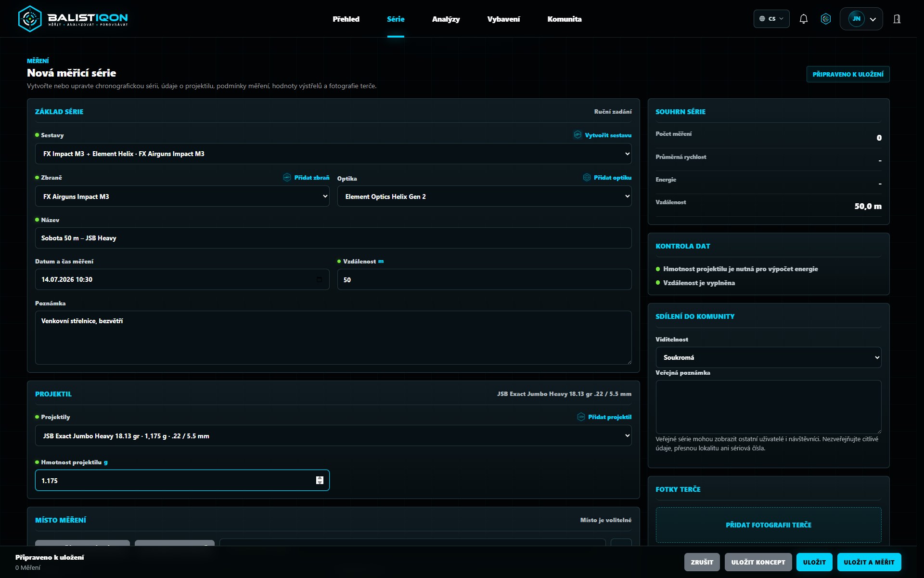Expand the JN user account menu

click(861, 19)
